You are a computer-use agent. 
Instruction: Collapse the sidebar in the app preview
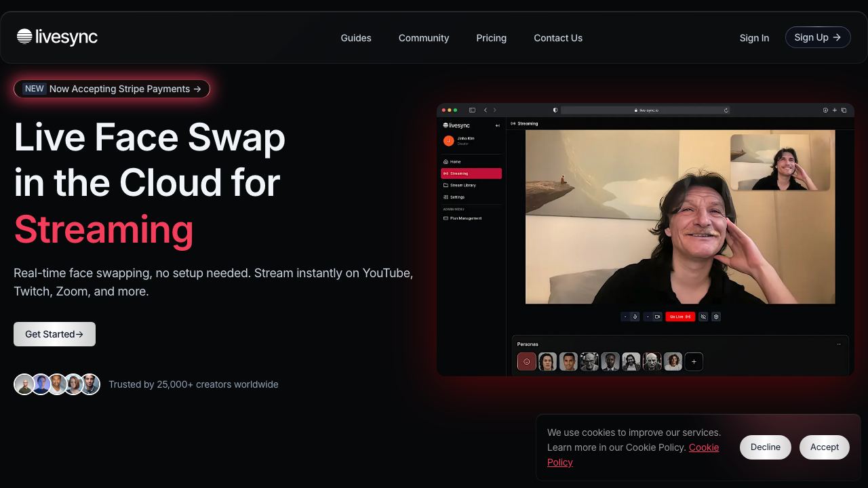click(x=498, y=125)
